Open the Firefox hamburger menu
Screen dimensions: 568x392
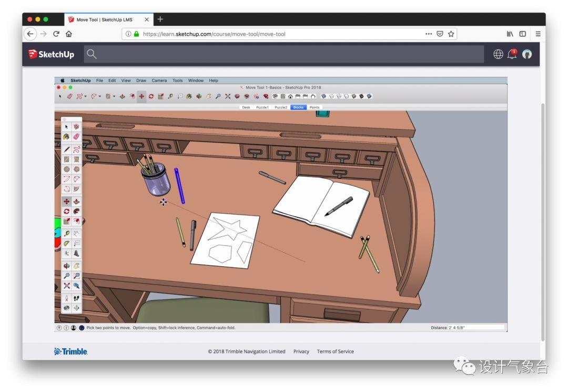(x=538, y=34)
